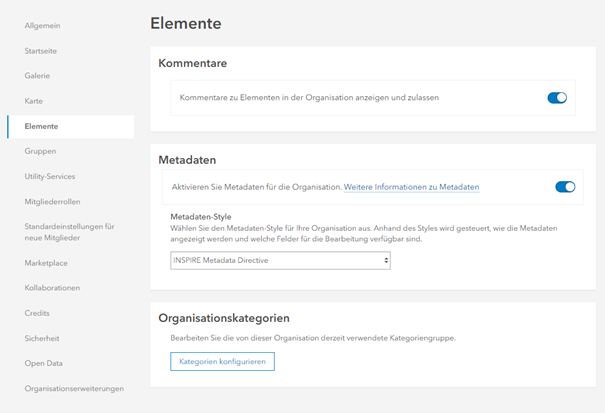Click the Kommentare section heading
Image resolution: width=605 pixels, height=413 pixels.
tap(193, 63)
